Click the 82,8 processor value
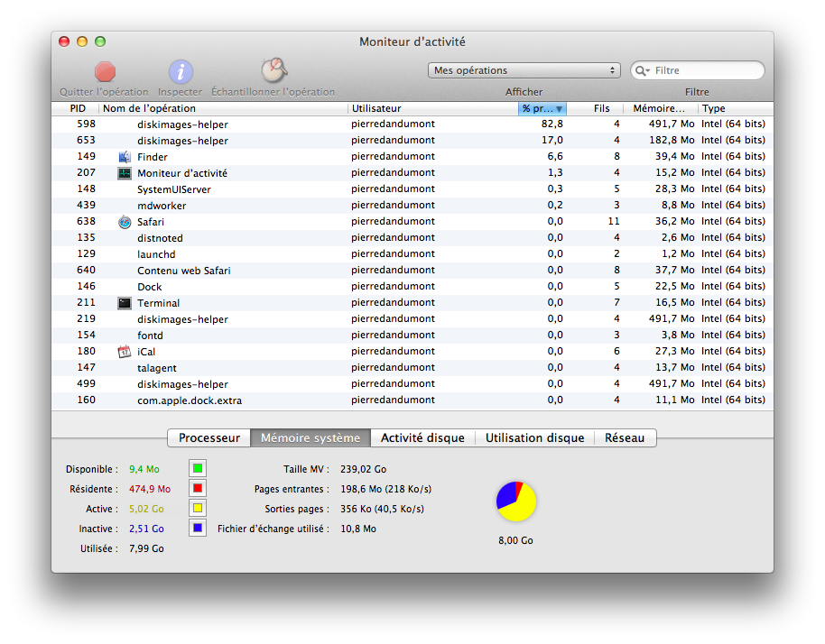825x644 pixels. [x=552, y=124]
